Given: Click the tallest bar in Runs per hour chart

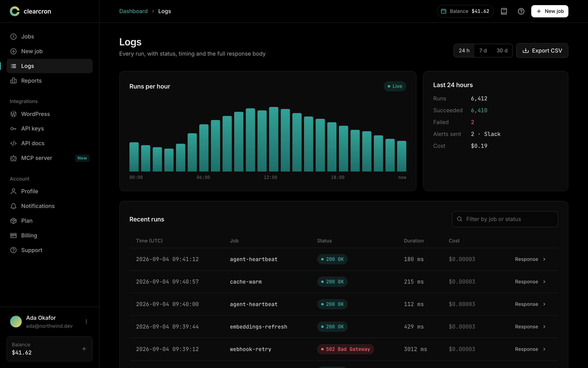Looking at the screenshot, I should pyautogui.click(x=274, y=139).
